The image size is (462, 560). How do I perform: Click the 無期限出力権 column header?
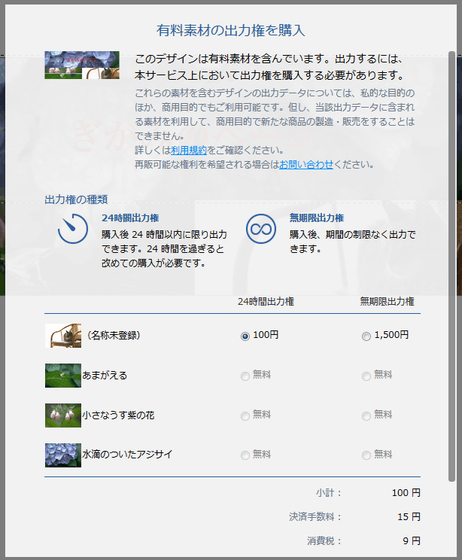387,302
